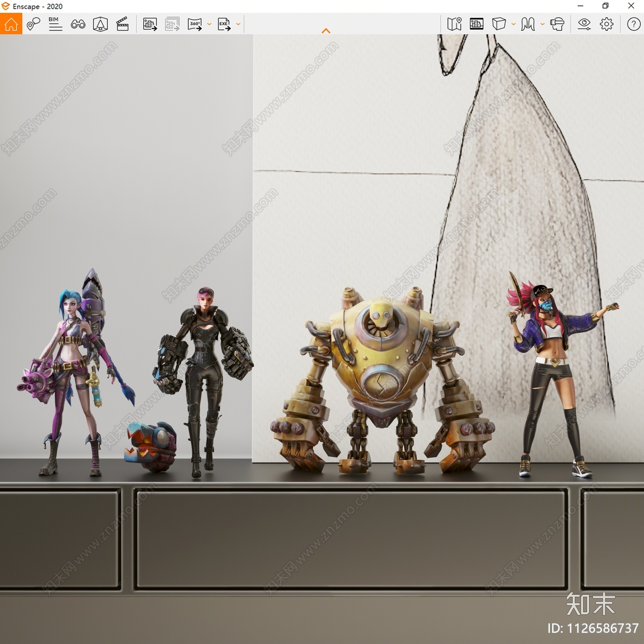The width and height of the screenshot is (644, 644).
Task: Enable the VR headset mode
Action: 557,24
